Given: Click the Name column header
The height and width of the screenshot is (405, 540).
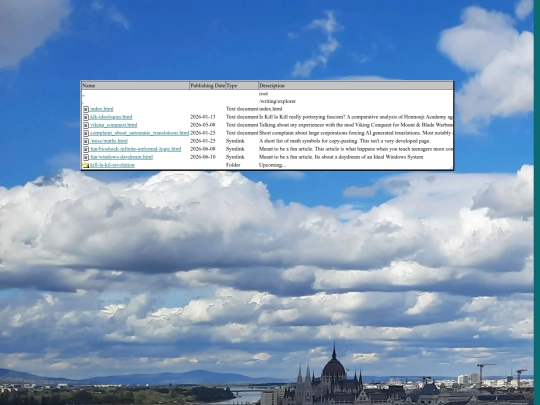Looking at the screenshot, I should click(x=135, y=85).
